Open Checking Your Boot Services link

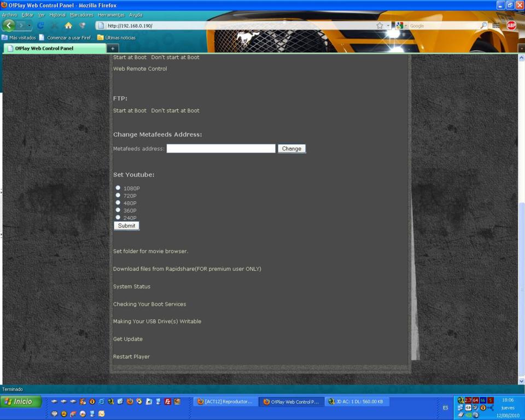click(x=149, y=304)
